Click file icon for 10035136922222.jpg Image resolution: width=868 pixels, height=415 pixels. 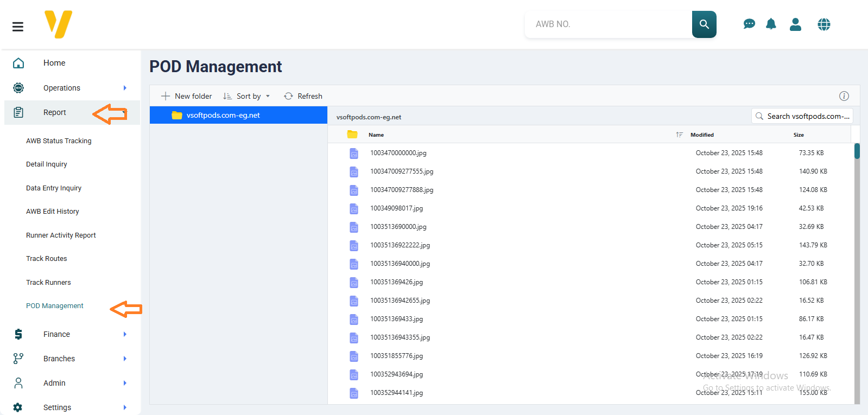click(x=354, y=246)
